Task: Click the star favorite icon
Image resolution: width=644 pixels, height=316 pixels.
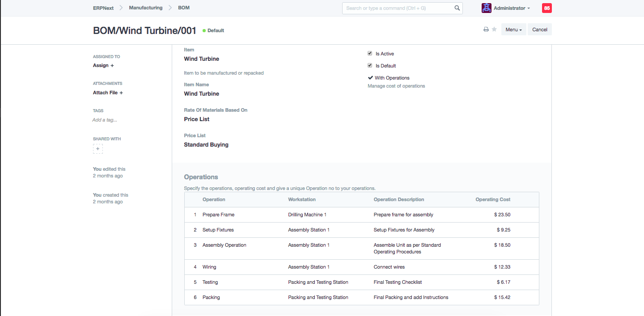Action: (494, 29)
